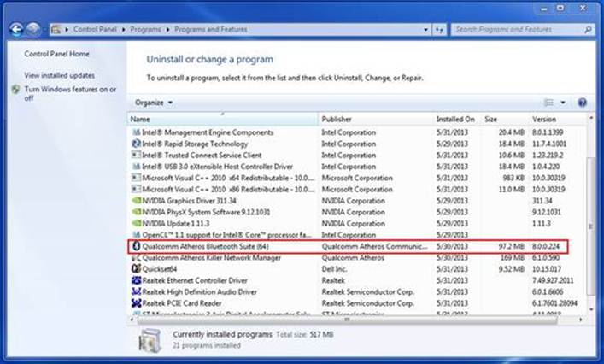Click the Programs and Features breadcrumb
This screenshot has height=364, width=604.
(211, 30)
